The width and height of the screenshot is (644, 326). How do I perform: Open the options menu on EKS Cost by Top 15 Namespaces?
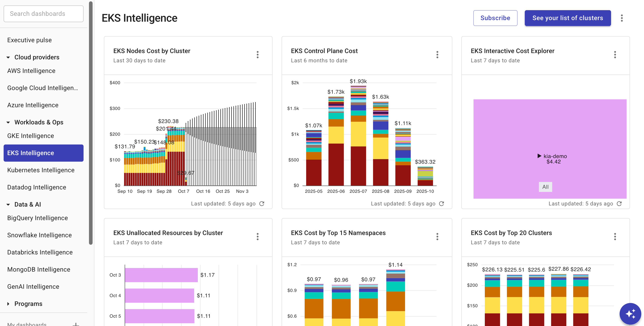tap(437, 237)
